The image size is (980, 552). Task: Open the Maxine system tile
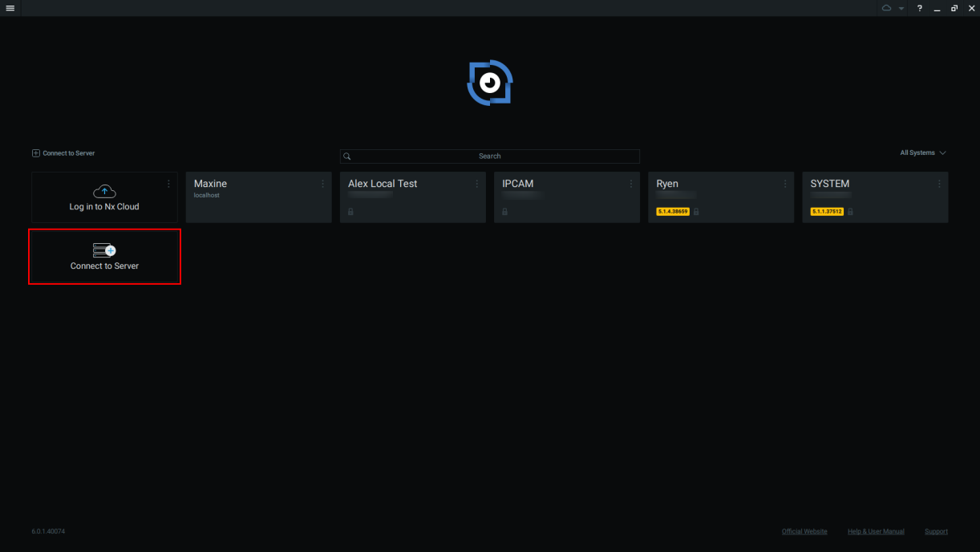tap(258, 197)
